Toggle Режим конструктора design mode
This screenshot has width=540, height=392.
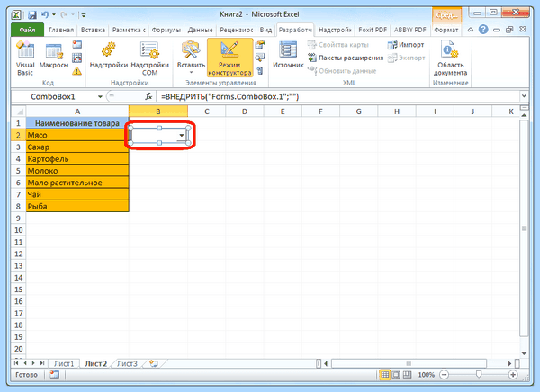(x=229, y=58)
